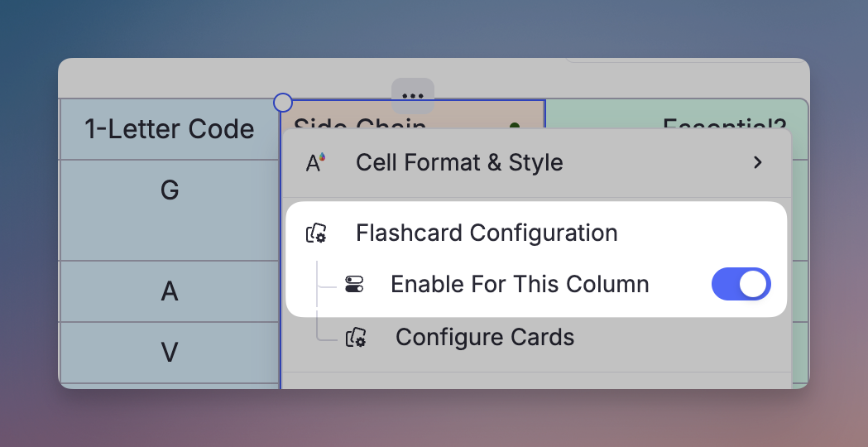Select the 1-Letter Code column header
868x447 pixels.
point(170,129)
